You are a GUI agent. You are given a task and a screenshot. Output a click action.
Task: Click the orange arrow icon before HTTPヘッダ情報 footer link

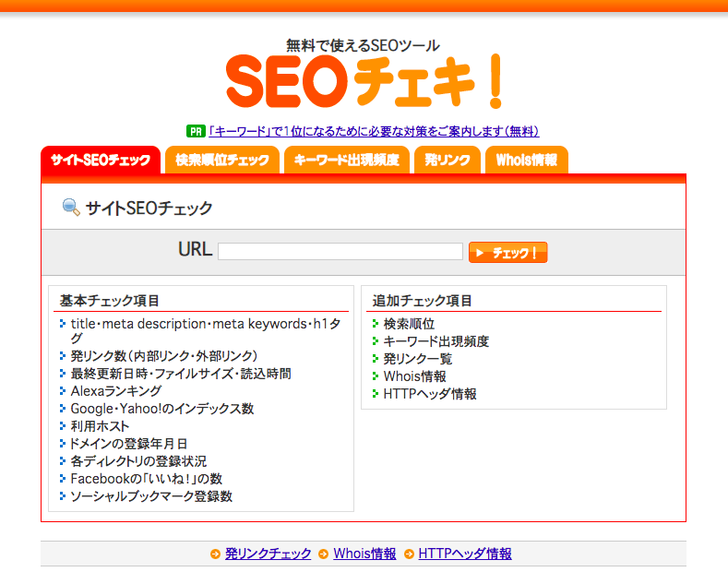tap(409, 554)
